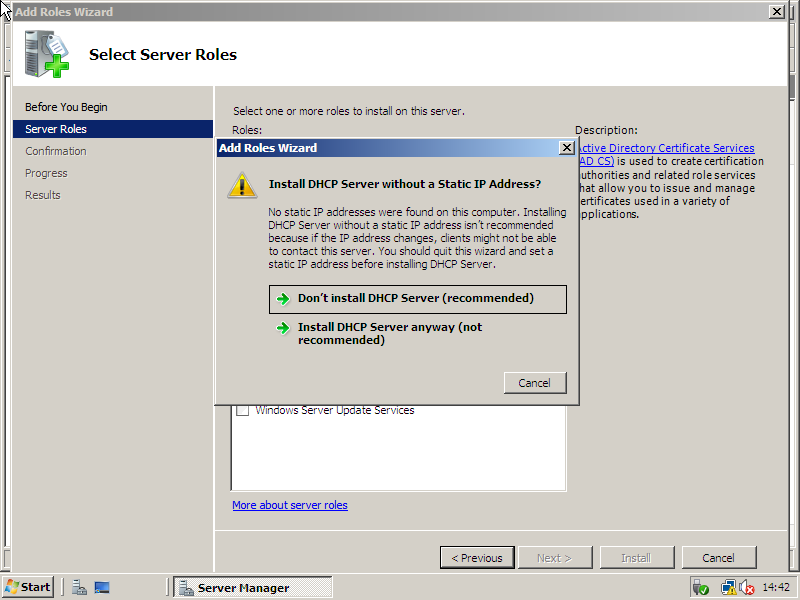The height and width of the screenshot is (600, 800).
Task: Open the network status tray icon
Action: click(728, 587)
